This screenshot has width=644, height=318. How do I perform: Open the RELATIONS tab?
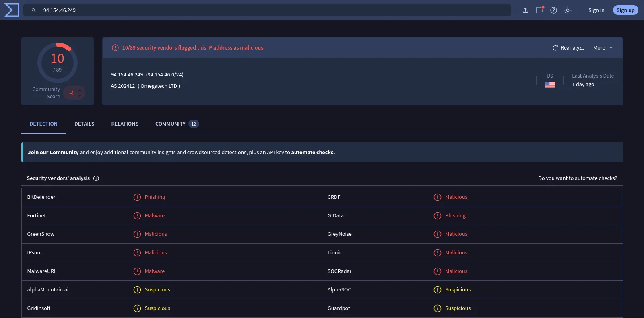pos(125,124)
